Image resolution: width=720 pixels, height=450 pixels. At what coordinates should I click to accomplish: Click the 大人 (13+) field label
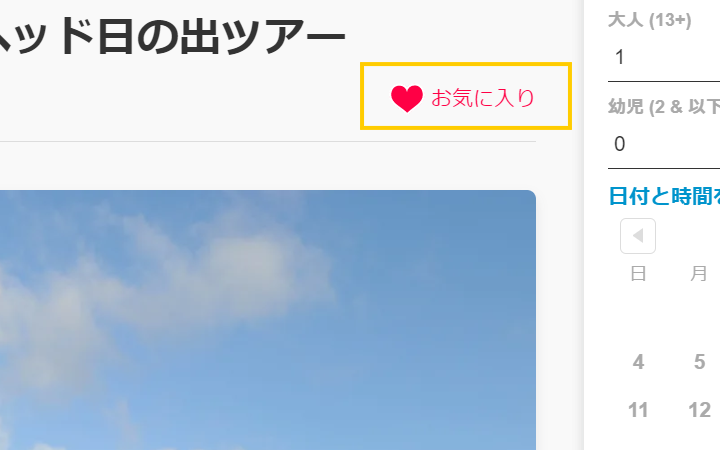(649, 20)
